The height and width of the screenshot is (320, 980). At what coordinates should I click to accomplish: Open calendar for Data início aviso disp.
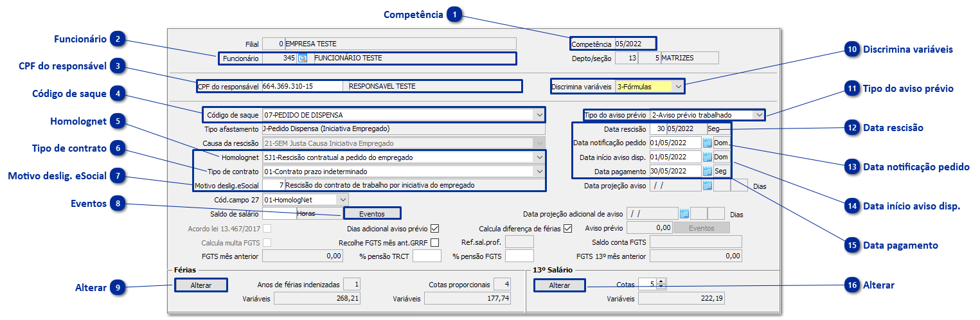pyautogui.click(x=707, y=157)
